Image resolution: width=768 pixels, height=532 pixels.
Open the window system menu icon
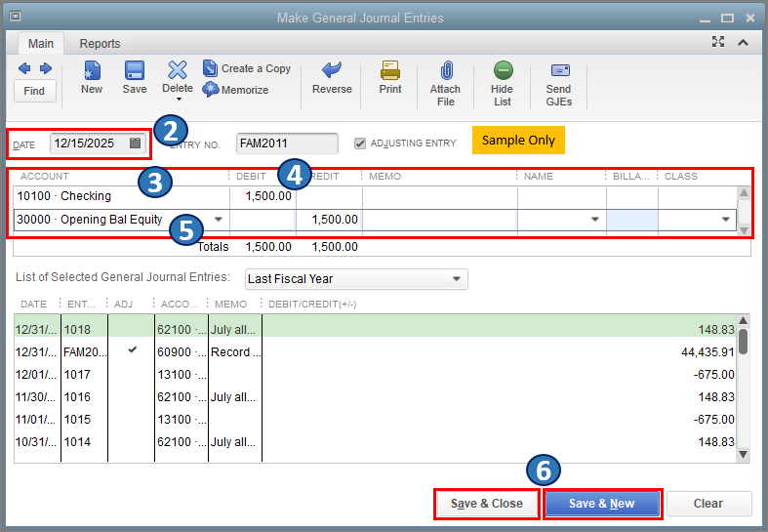pos(16,18)
